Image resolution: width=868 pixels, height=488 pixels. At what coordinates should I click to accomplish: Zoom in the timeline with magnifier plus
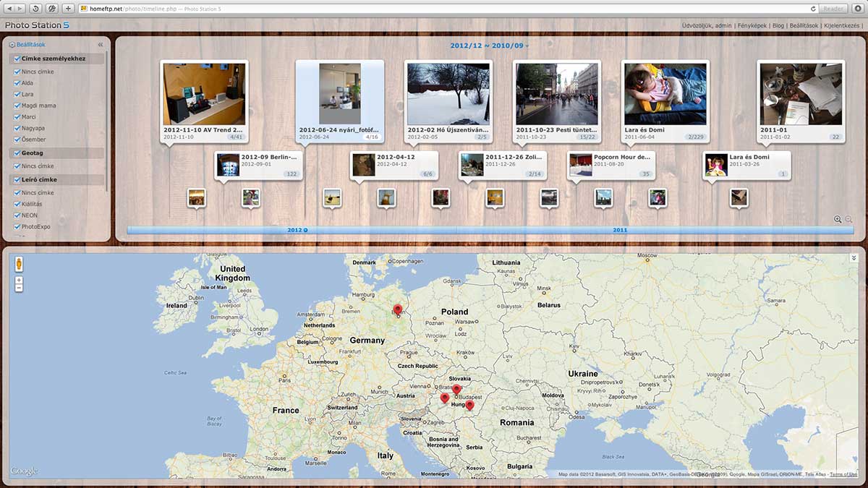pyautogui.click(x=838, y=219)
